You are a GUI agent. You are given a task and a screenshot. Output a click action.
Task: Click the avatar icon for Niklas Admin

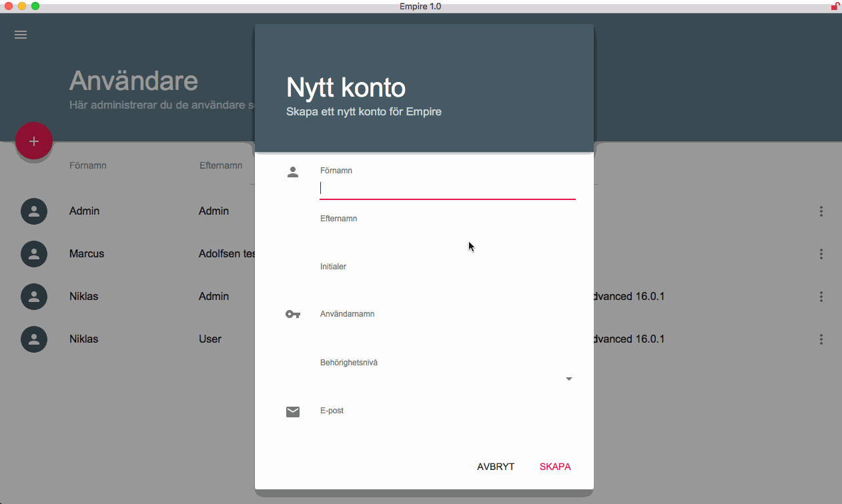pyautogui.click(x=34, y=297)
